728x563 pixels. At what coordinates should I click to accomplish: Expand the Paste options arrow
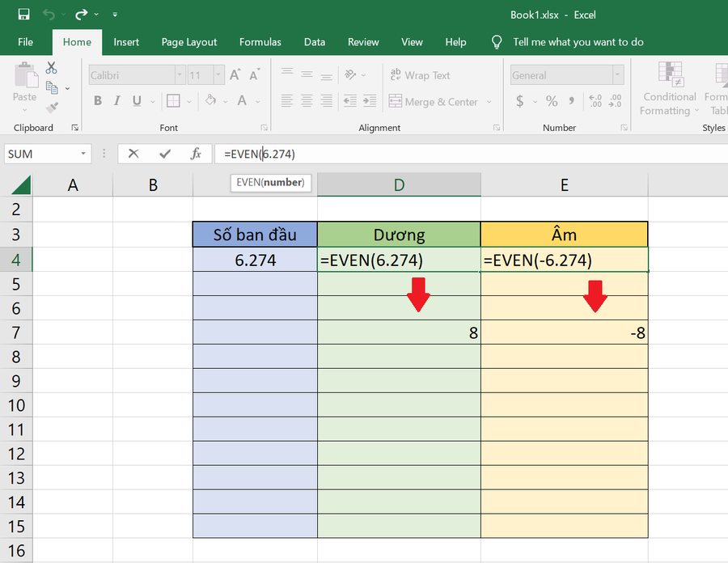pos(24,110)
